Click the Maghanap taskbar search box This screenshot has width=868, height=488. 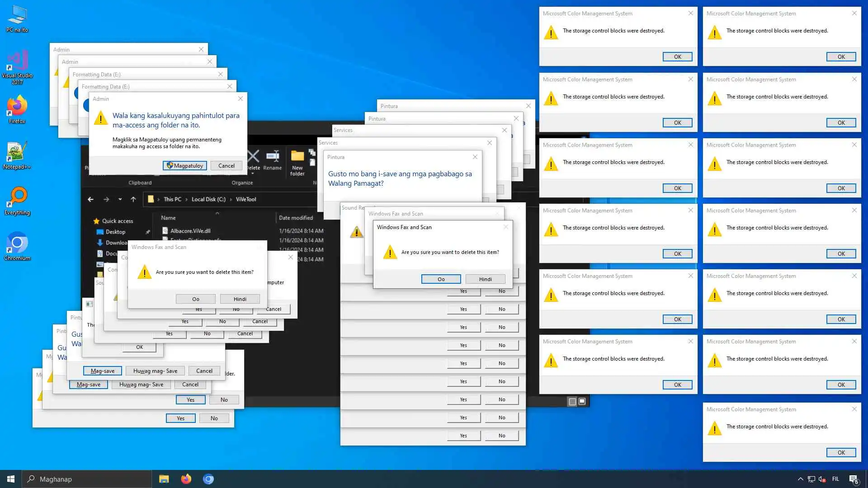click(x=87, y=479)
